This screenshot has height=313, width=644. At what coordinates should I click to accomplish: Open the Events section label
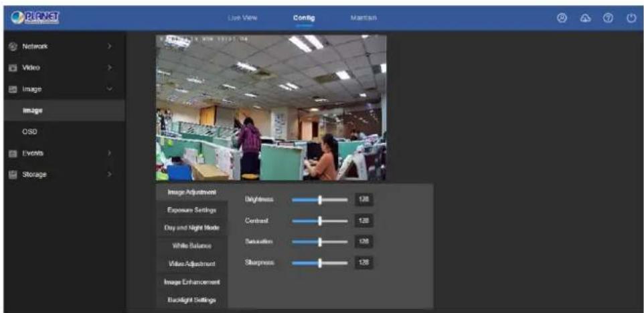(32, 153)
